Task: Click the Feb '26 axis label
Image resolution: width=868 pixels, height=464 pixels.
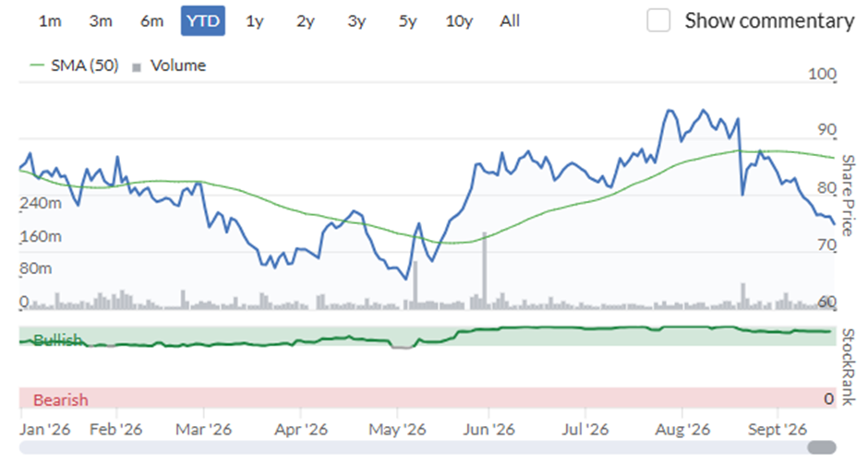Action: (116, 429)
